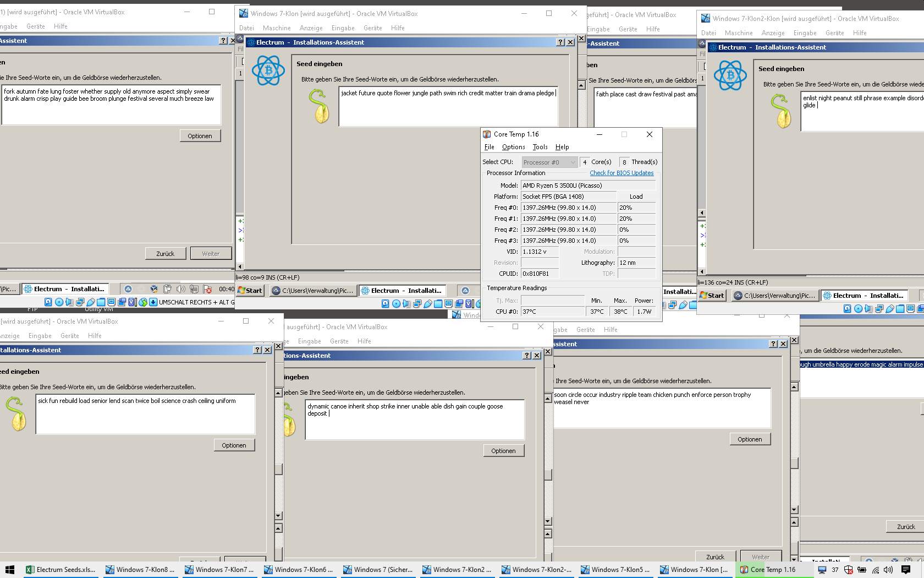Click the optical disc status icon in VM status bar
Image resolution: width=924 pixels, height=578 pixels.
tap(395, 303)
